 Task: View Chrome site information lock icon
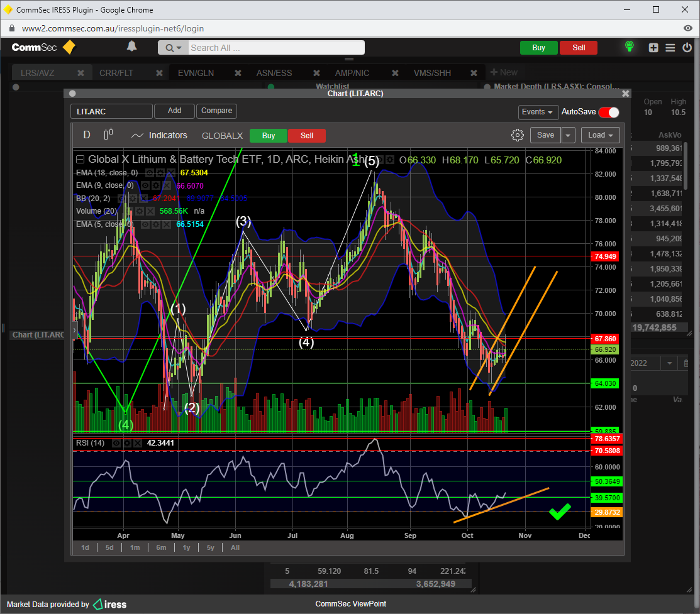click(12, 28)
